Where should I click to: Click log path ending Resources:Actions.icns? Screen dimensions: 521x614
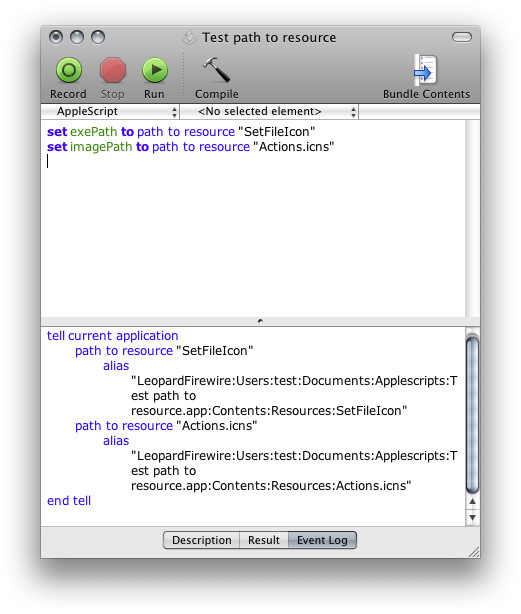click(x=294, y=471)
